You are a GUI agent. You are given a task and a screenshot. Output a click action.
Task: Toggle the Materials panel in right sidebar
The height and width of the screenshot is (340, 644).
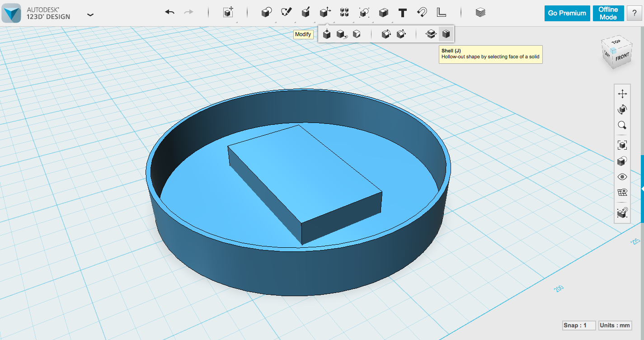[622, 161]
